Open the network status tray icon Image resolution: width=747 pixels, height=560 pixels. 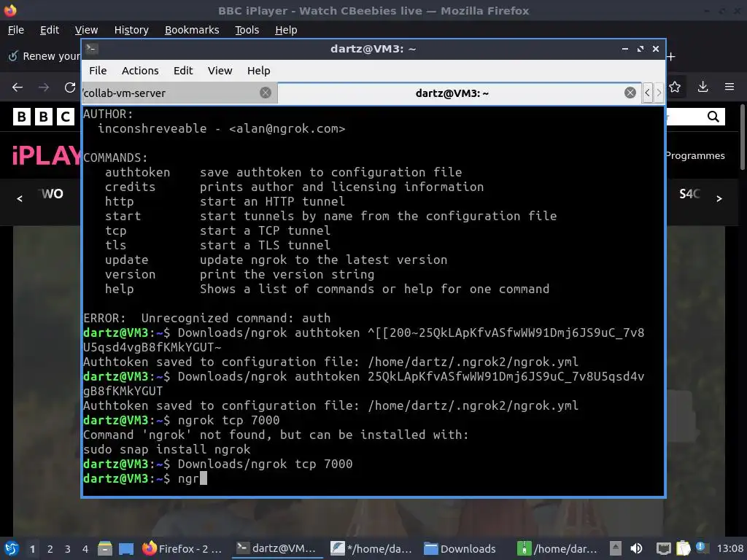[x=663, y=548]
